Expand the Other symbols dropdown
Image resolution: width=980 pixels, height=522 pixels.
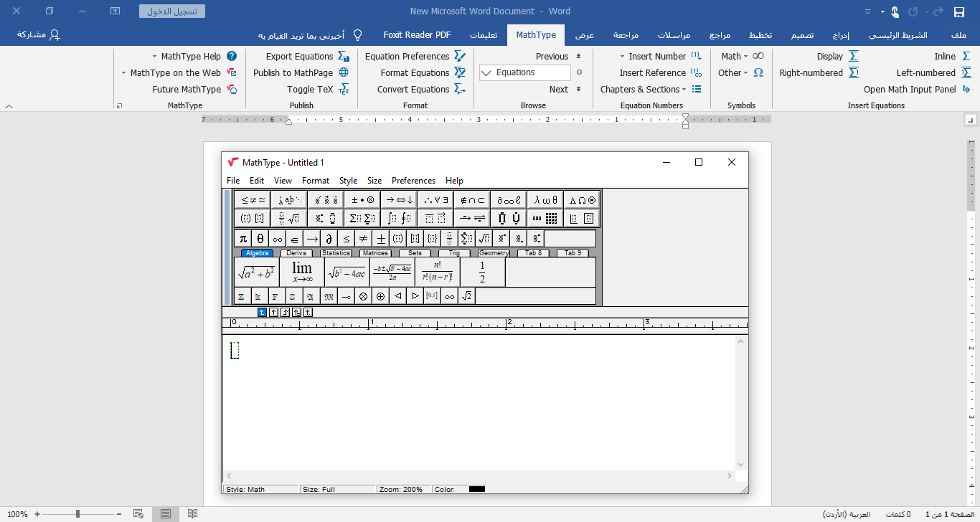tap(741, 72)
